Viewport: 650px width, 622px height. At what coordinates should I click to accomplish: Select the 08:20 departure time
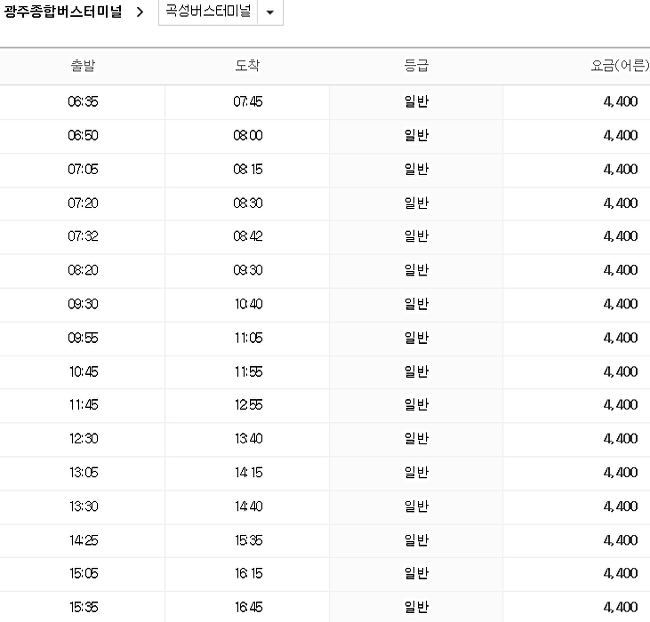coord(83,270)
